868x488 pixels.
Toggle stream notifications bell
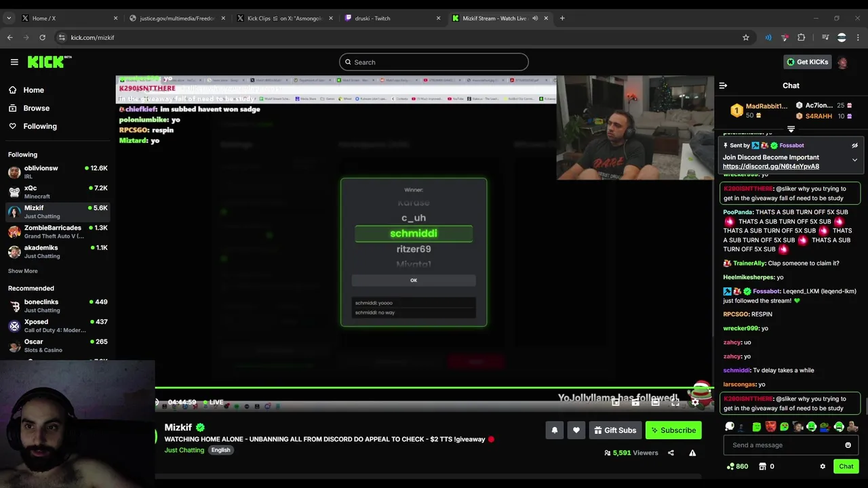click(554, 430)
